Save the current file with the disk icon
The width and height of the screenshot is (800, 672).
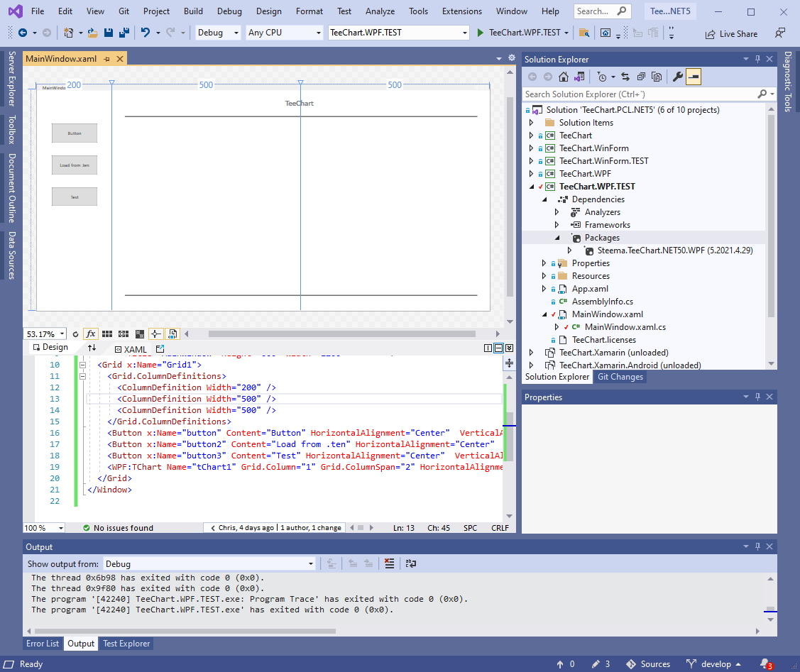108,33
